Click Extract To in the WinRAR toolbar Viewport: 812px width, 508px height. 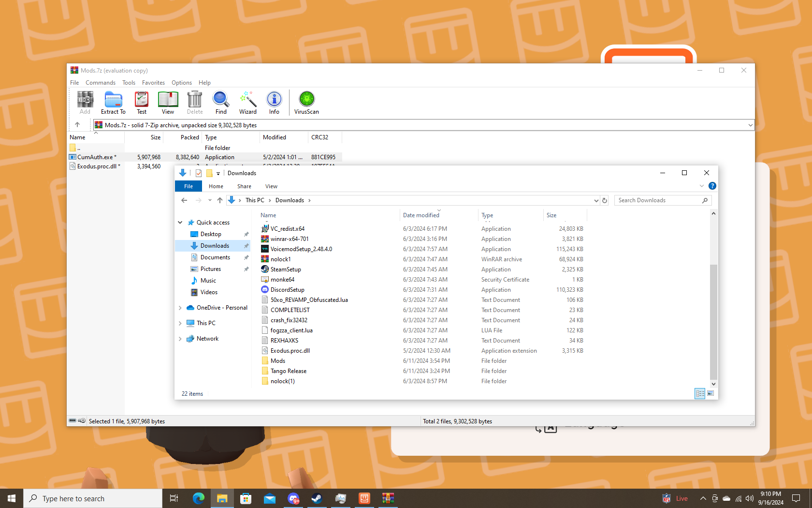(x=113, y=103)
